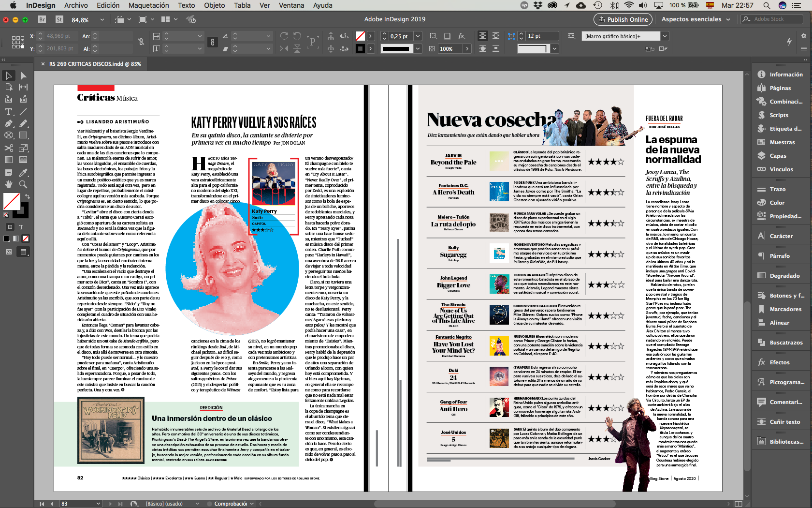Select the Line tool
Viewport: 812px width, 508px height.
(23, 112)
